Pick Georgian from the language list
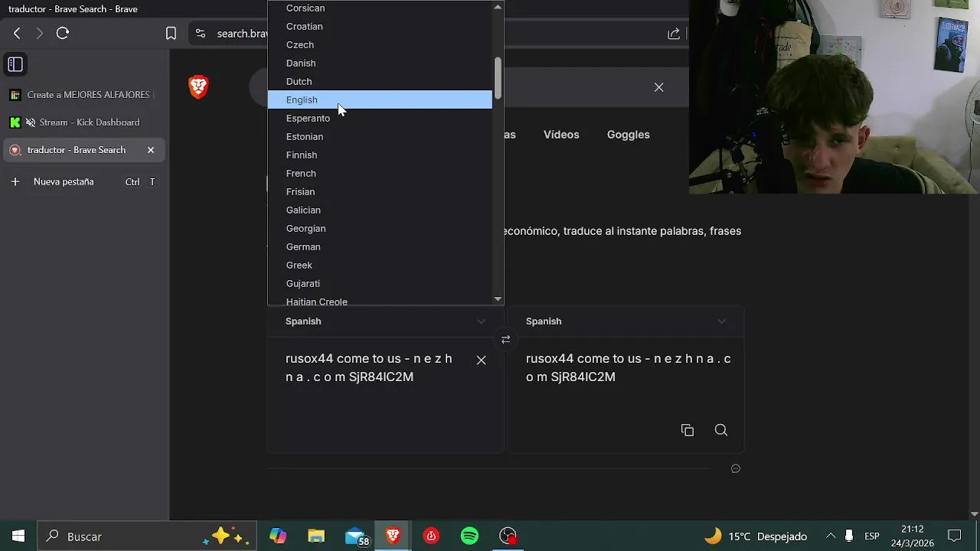 (380, 228)
